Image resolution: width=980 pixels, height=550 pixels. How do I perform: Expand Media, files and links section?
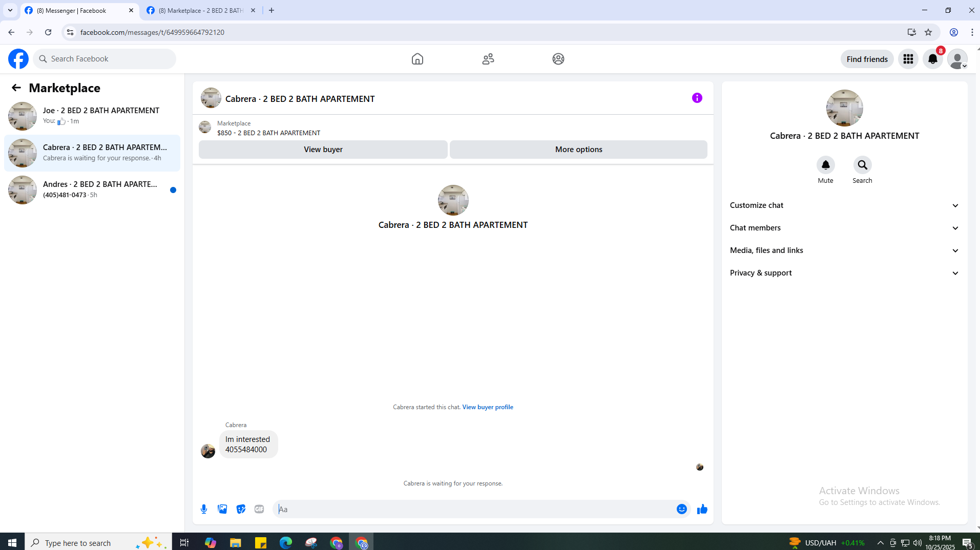tap(844, 250)
